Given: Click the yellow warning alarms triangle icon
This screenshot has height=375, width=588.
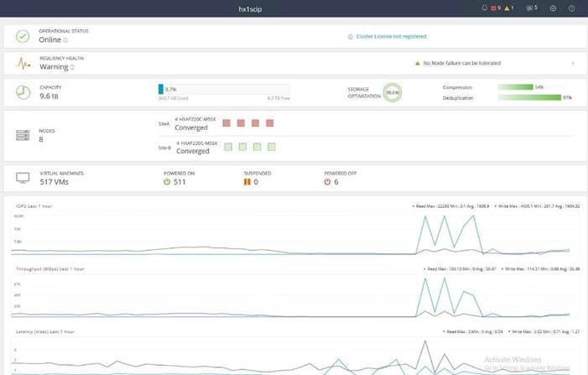Looking at the screenshot, I should point(507,8).
